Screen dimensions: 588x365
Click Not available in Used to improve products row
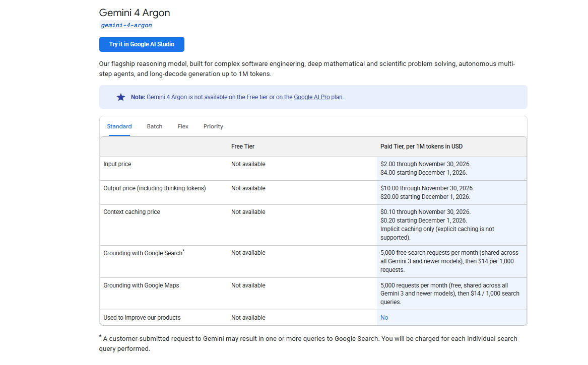click(x=248, y=317)
